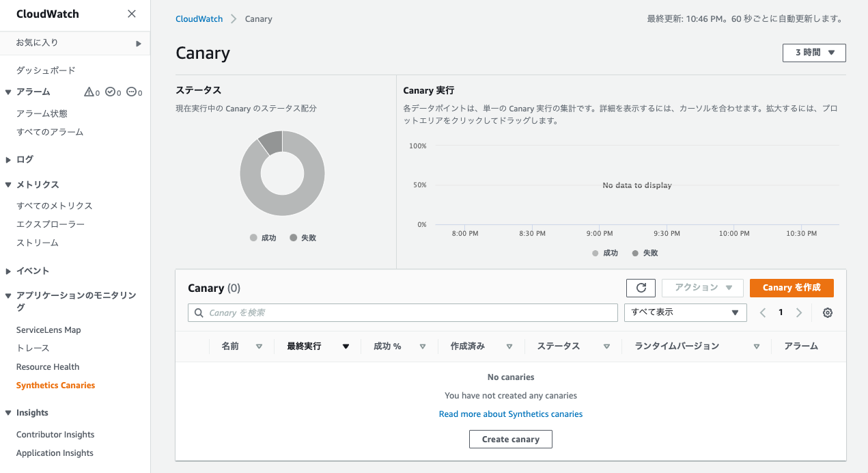Screen dimensions: 868x473
Task: Sort by 最終実行 column arrow
Action: coord(346,347)
